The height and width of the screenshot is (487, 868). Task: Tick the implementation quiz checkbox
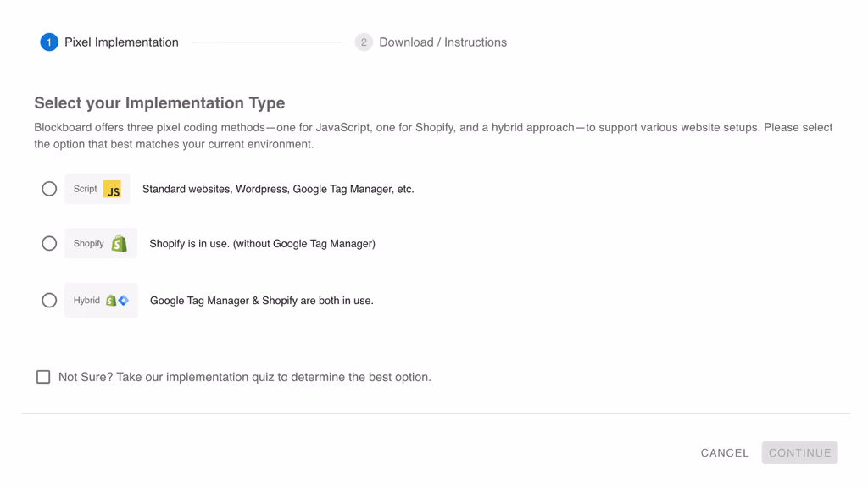[43, 377]
